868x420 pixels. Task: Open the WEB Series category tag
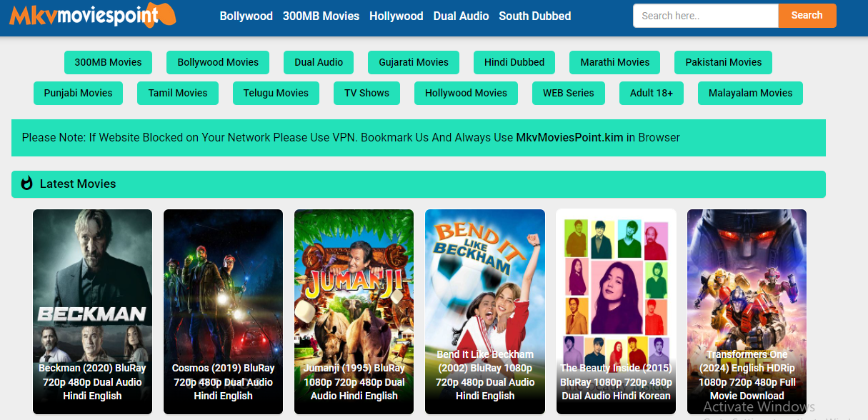pyautogui.click(x=569, y=93)
